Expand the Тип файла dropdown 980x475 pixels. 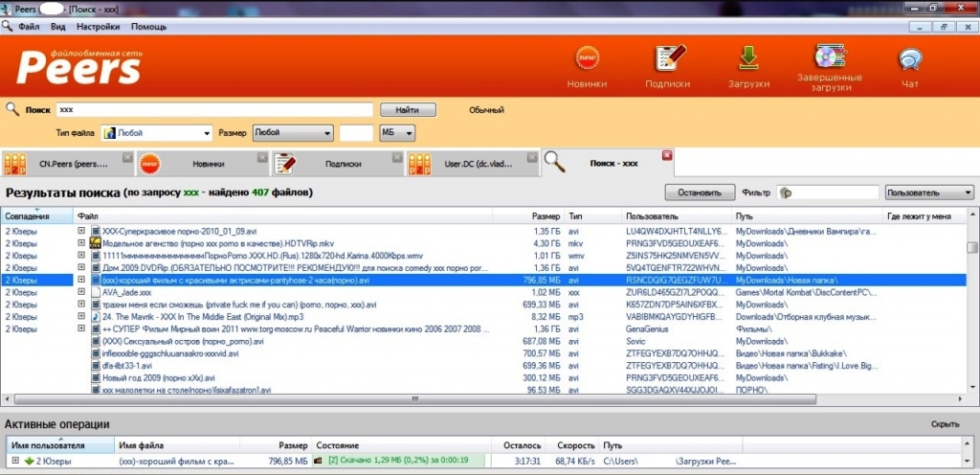pos(207,133)
